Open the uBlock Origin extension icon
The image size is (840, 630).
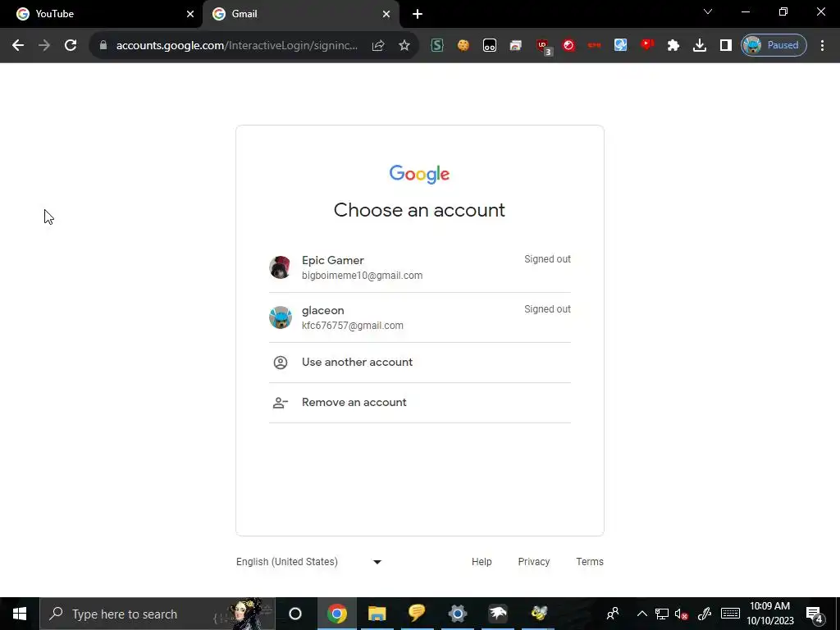[x=543, y=46]
